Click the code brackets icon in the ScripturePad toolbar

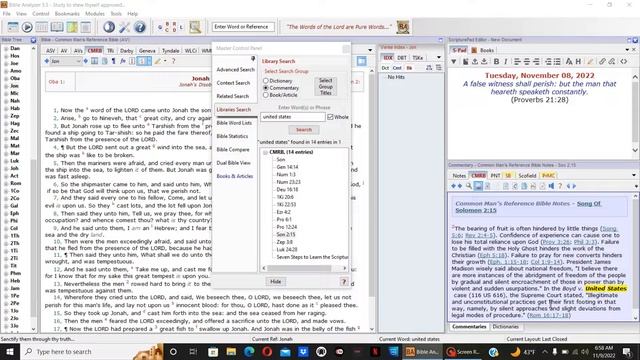click(x=624, y=62)
